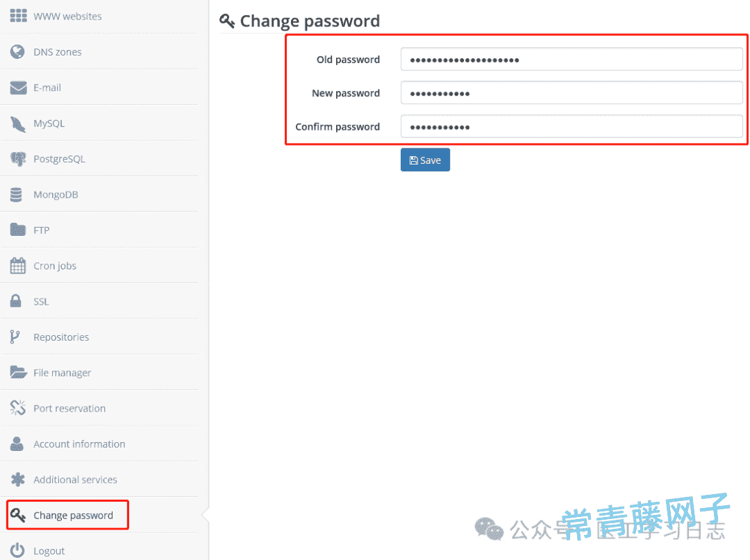Click the E-mail envelope icon
Image resolution: width=750 pixels, height=560 pixels.
click(x=18, y=87)
